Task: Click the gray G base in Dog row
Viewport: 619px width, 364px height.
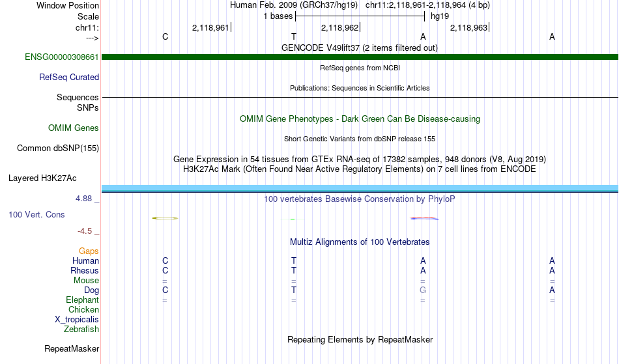Action: coord(423,290)
